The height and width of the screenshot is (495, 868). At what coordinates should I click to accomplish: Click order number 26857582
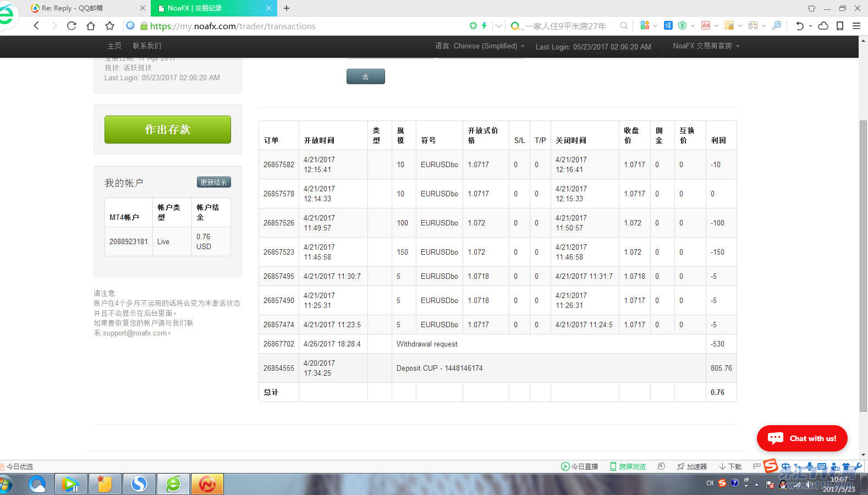pos(279,164)
